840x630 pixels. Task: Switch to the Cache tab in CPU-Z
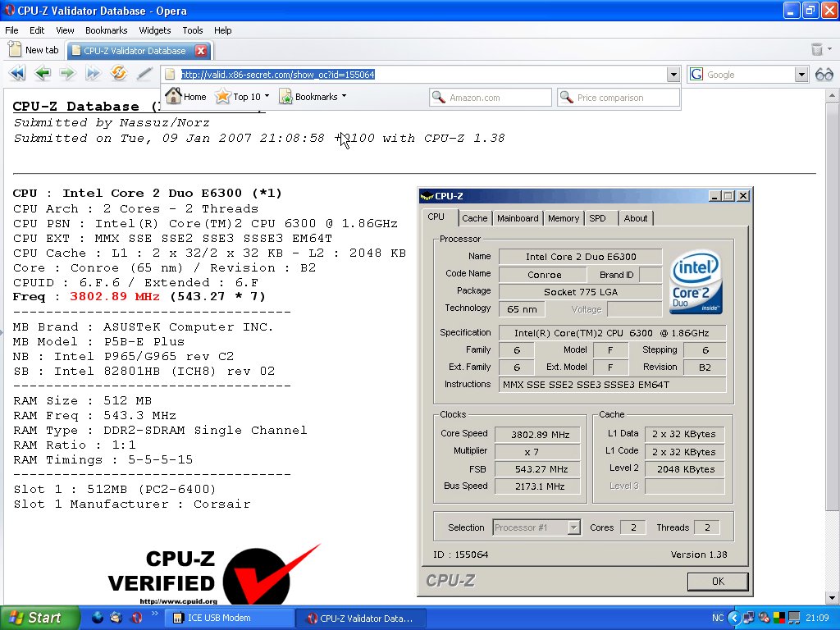(475, 218)
